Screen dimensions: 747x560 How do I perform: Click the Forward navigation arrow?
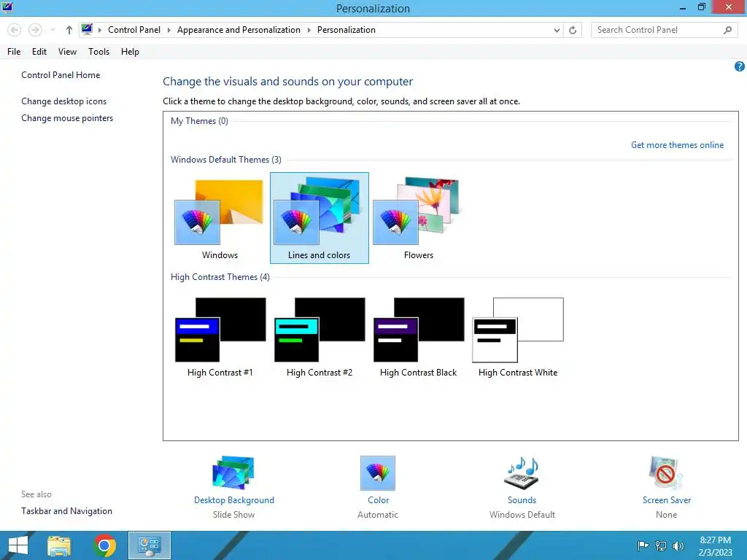point(35,30)
